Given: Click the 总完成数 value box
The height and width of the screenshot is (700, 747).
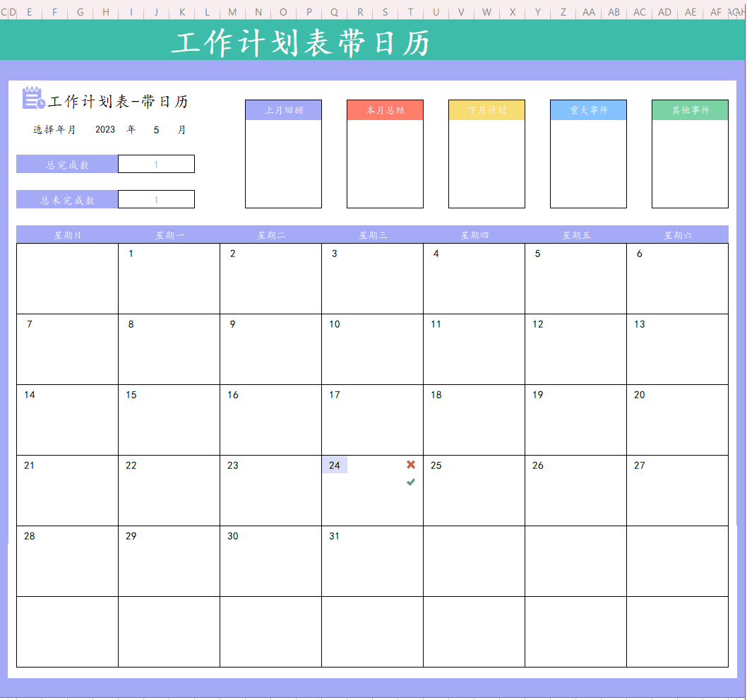Looking at the screenshot, I should coord(156,163).
